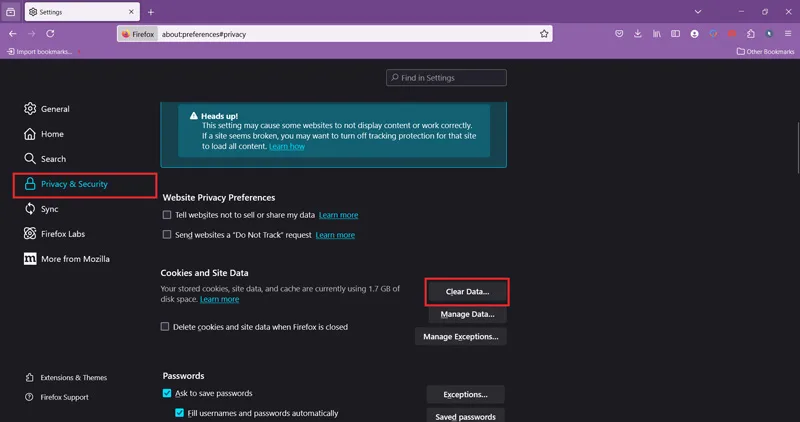Open the Downloads panel icon

click(638, 34)
